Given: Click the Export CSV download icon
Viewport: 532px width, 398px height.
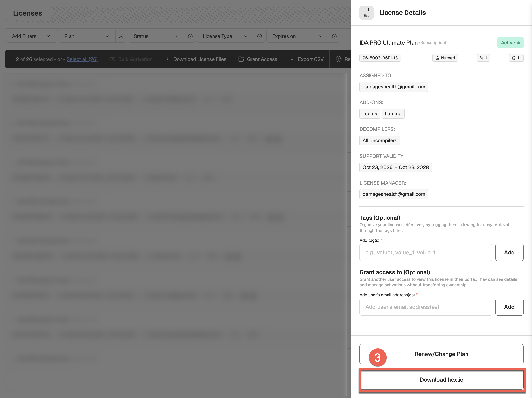Looking at the screenshot, I should tap(292, 59).
